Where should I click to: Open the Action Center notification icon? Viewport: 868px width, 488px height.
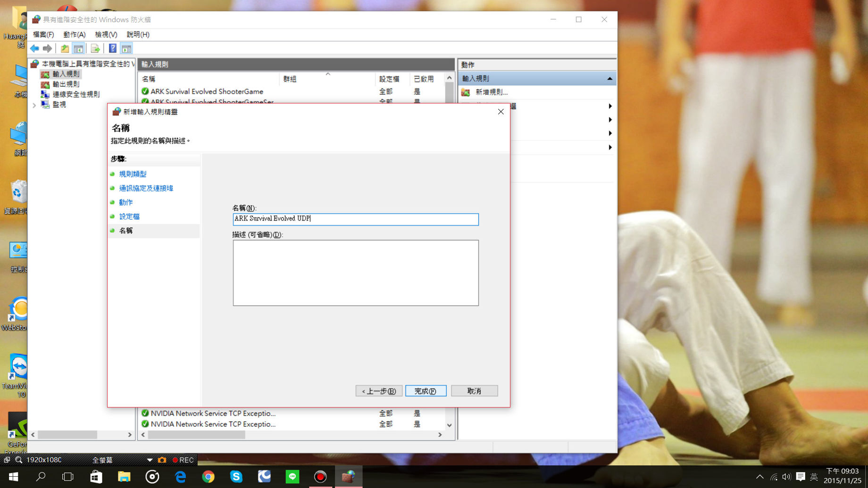pyautogui.click(x=801, y=477)
